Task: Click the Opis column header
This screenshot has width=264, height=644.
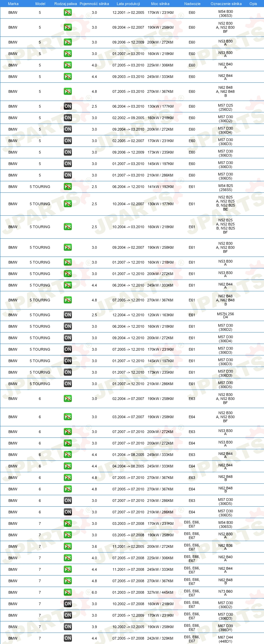Action: click(253, 4)
